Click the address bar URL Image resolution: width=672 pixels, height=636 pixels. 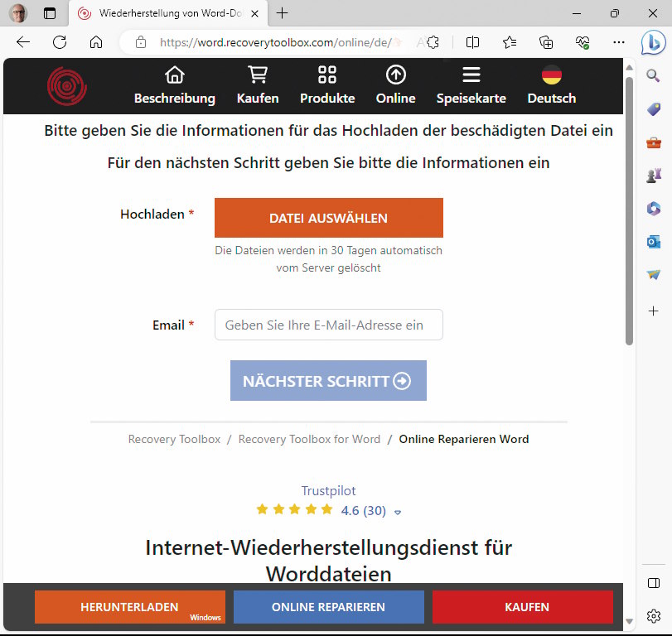coord(275,42)
